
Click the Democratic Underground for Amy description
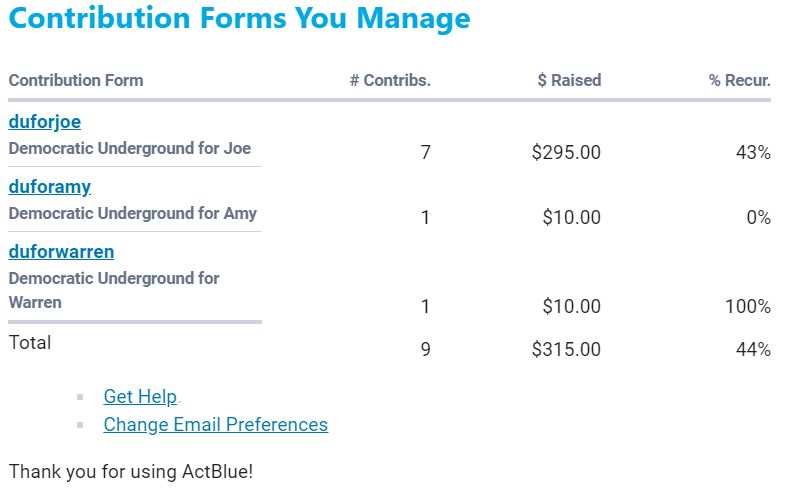pos(133,213)
